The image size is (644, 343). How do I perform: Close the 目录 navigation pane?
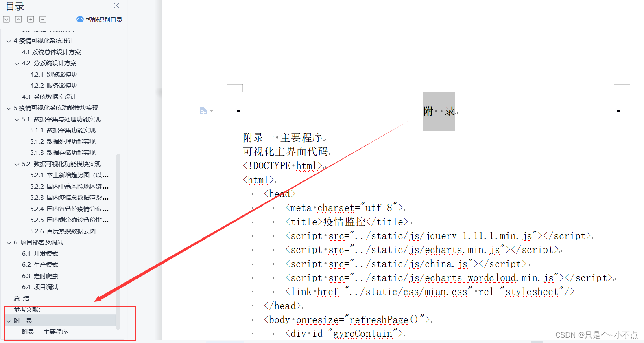point(117,6)
